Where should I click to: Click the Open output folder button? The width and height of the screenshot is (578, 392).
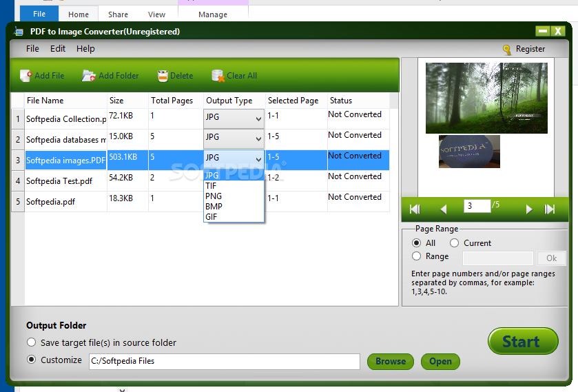coord(440,362)
